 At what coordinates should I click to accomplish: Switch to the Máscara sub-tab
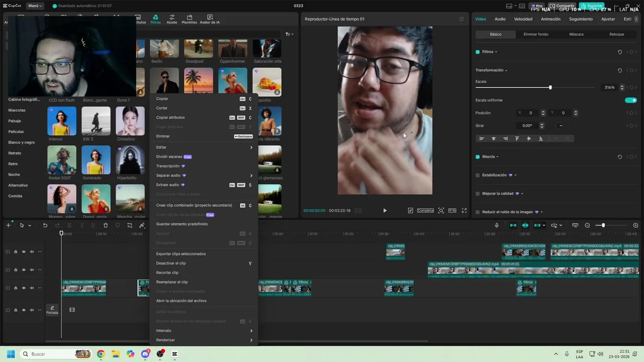pyautogui.click(x=576, y=34)
